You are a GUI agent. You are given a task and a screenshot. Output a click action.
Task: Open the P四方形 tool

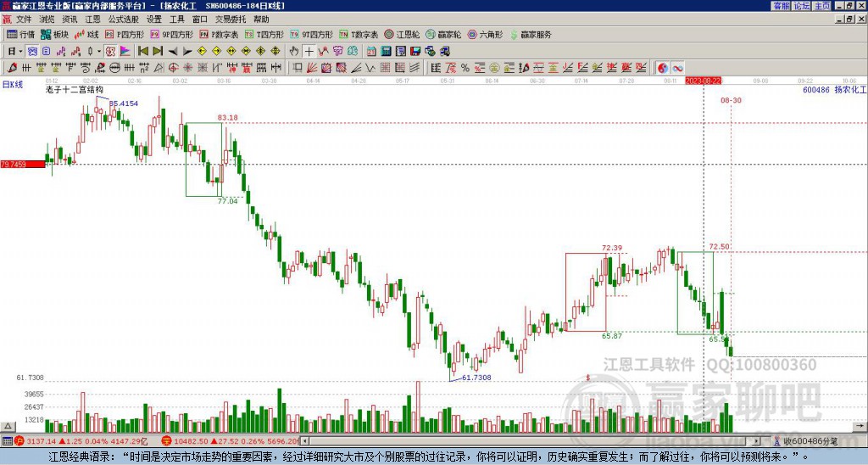click(x=125, y=34)
